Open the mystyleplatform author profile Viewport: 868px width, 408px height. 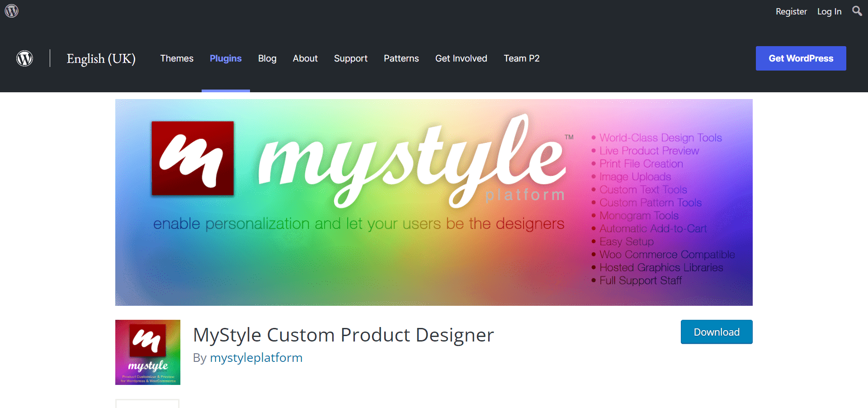256,357
